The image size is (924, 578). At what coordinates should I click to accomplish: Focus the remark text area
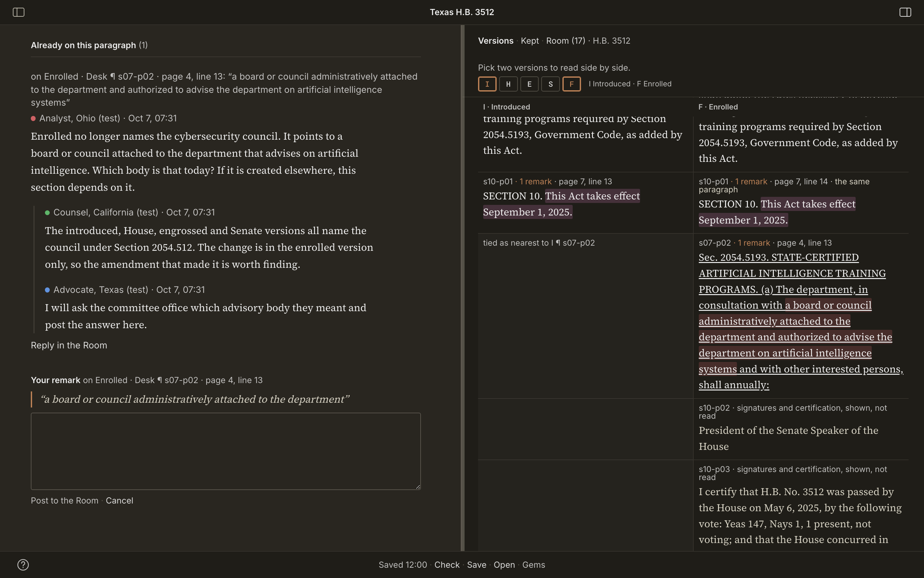click(226, 451)
